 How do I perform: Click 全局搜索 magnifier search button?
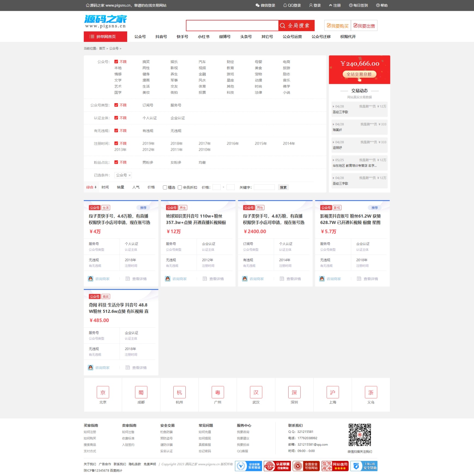pos(296,26)
